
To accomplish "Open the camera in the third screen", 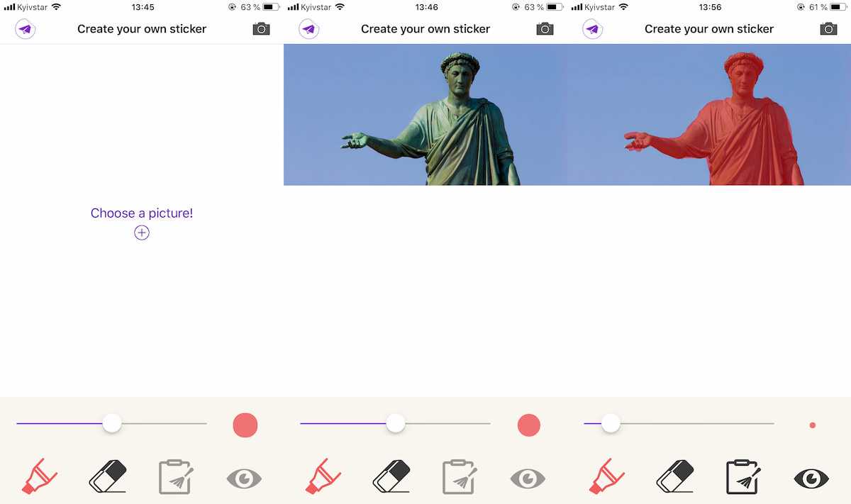I will click(x=828, y=29).
